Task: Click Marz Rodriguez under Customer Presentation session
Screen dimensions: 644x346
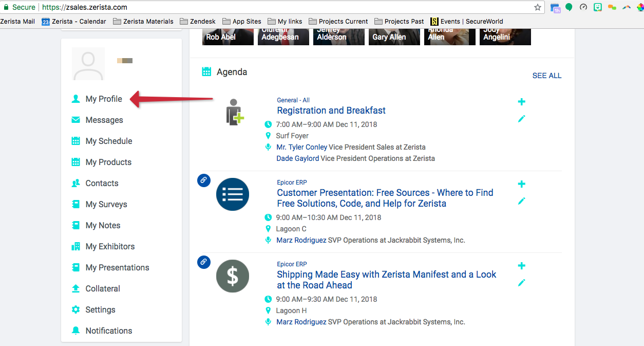Action: pos(301,240)
